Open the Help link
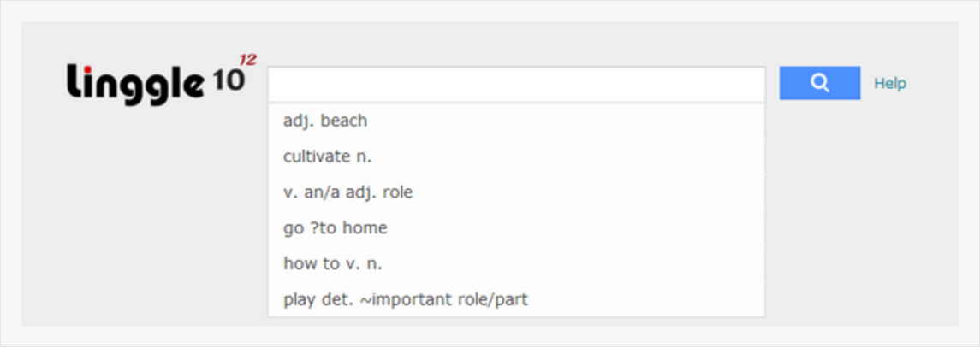The height and width of the screenshot is (348, 980). point(889,84)
